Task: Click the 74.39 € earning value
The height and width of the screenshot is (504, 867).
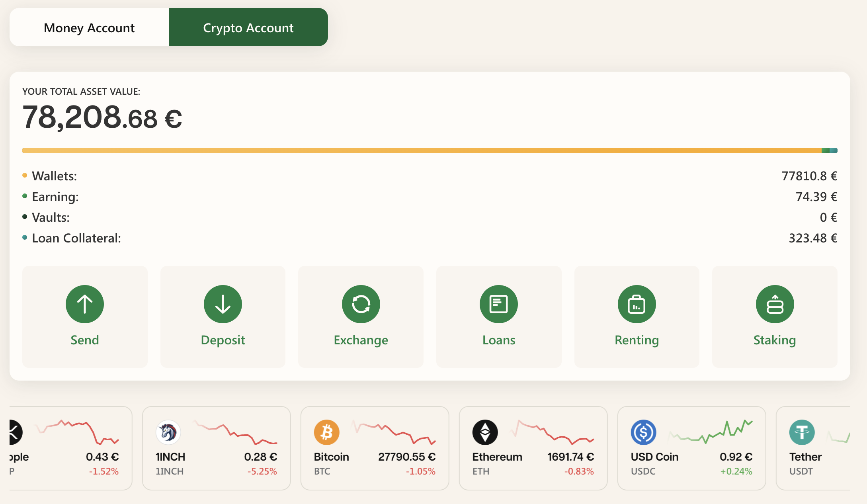Action: 816,197
